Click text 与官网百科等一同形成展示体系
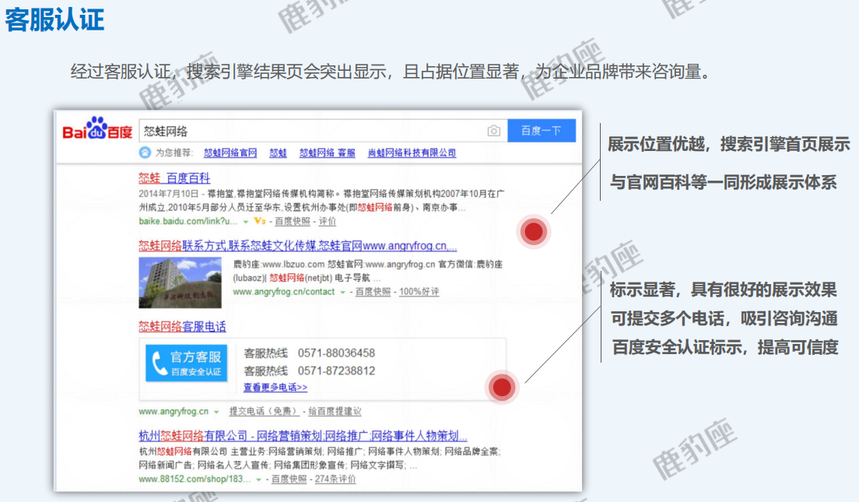 pyautogui.click(x=723, y=182)
